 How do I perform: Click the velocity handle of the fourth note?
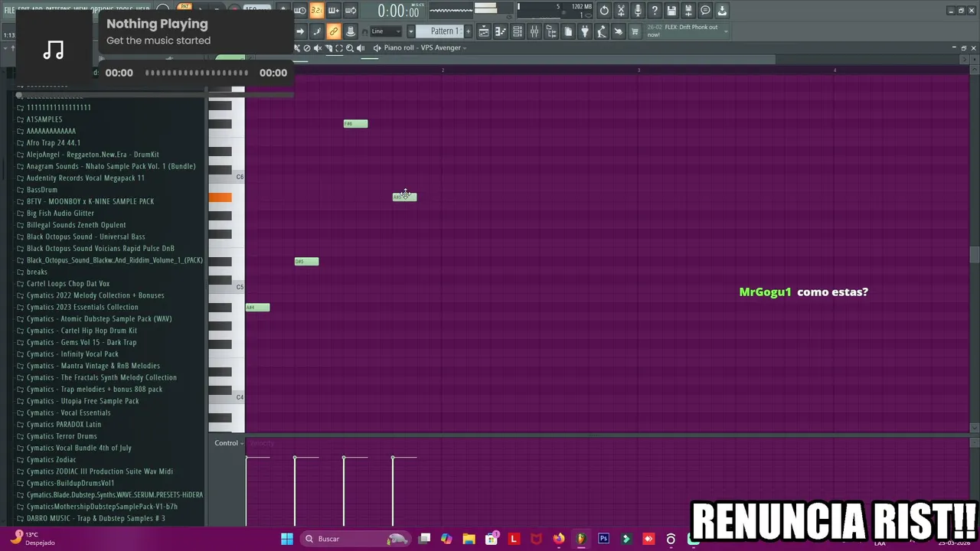coord(393,458)
